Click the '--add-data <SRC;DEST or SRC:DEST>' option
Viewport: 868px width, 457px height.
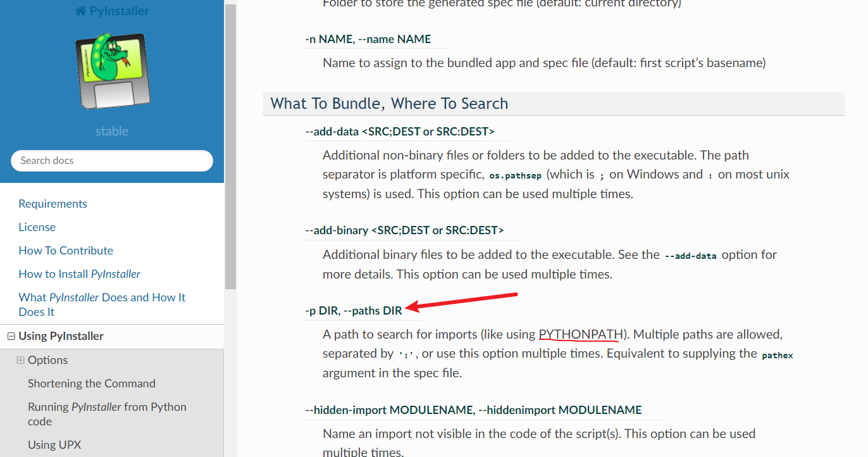(400, 132)
